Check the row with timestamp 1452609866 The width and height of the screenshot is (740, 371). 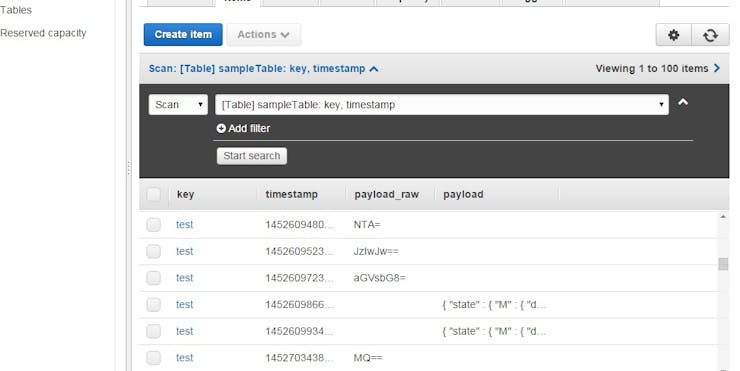[x=153, y=304]
